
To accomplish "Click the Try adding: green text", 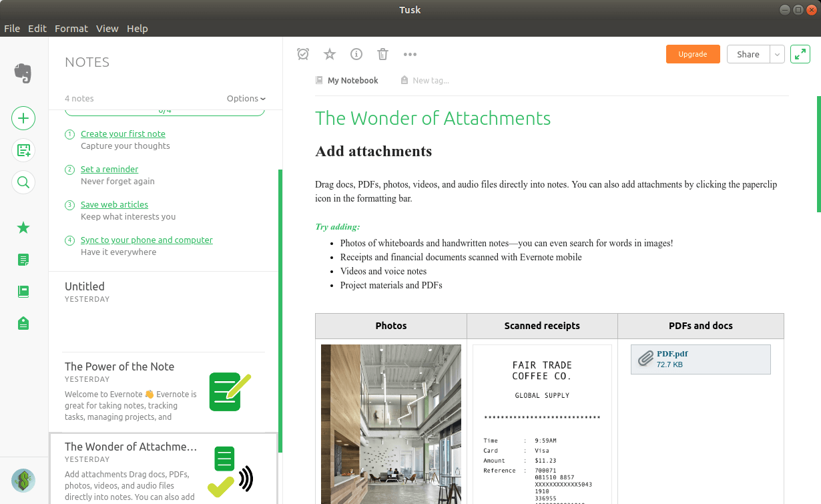I will pyautogui.click(x=337, y=227).
